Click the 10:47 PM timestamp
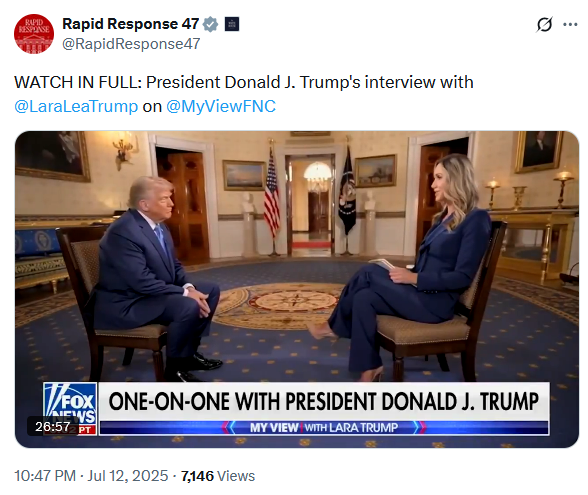The height and width of the screenshot is (495, 588). coord(45,476)
